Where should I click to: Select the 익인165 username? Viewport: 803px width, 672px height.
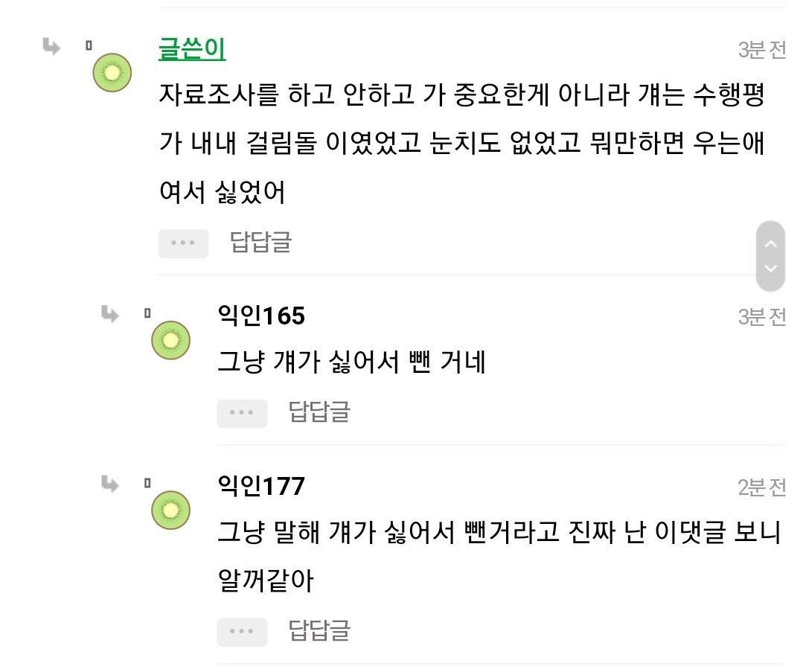point(260,316)
